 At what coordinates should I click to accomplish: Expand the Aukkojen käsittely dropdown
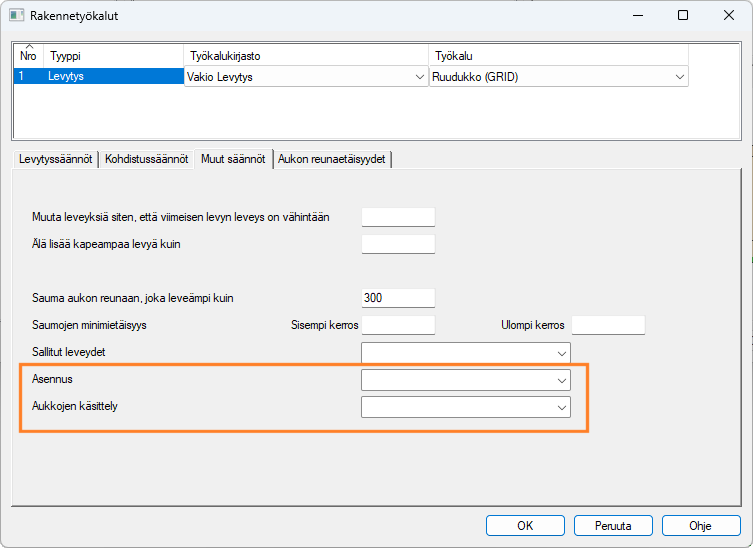(465, 407)
